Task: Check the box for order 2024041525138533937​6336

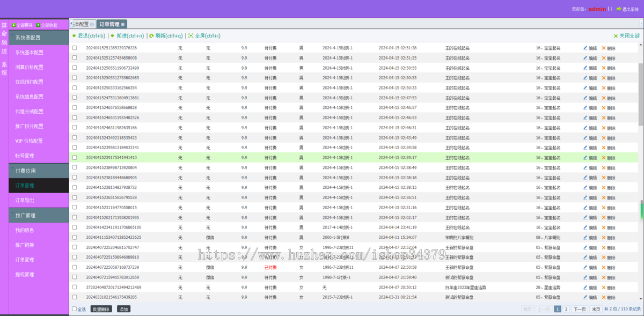Action: click(75, 48)
